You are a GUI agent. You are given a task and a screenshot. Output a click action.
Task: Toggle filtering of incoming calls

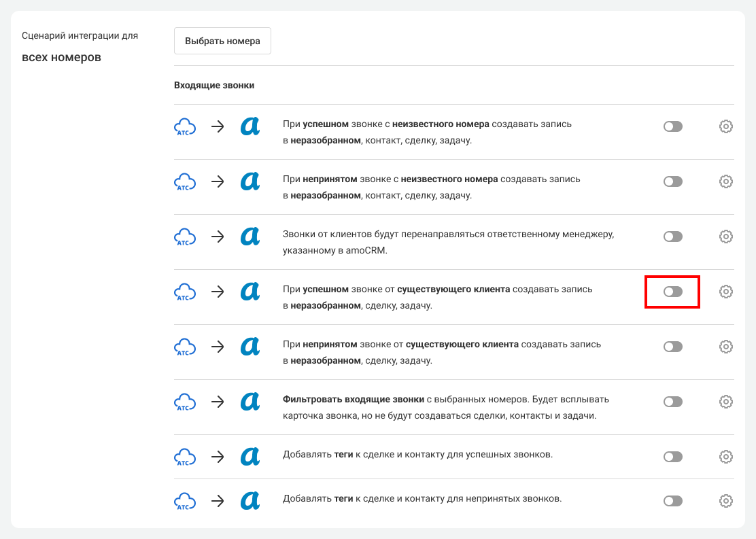click(672, 402)
